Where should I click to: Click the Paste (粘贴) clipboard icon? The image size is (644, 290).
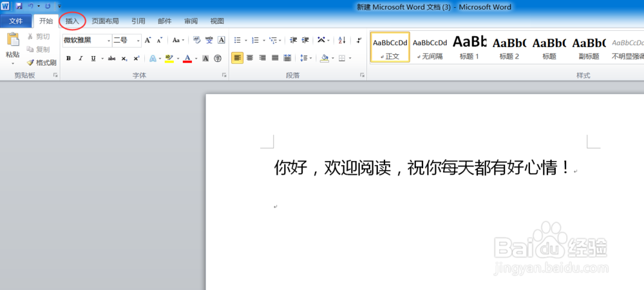click(x=12, y=40)
